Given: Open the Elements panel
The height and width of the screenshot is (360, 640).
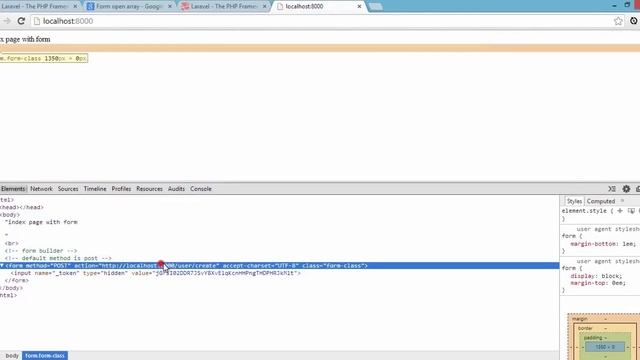Looking at the screenshot, I should click(x=13, y=189).
